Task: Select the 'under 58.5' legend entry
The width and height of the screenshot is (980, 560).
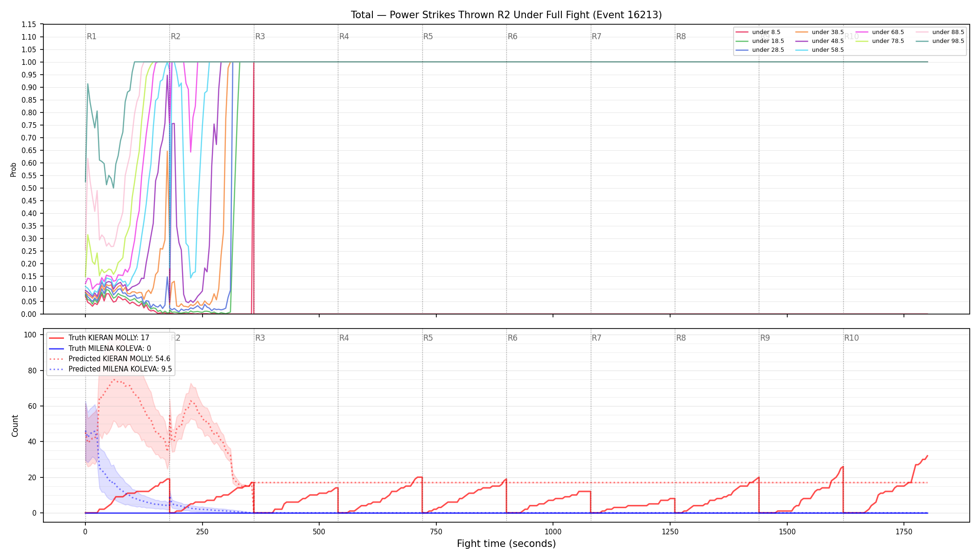Action: tap(819, 50)
